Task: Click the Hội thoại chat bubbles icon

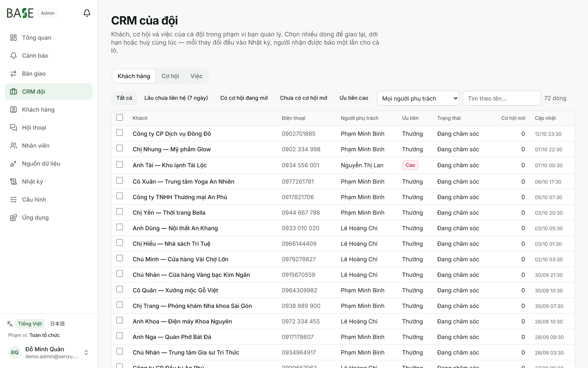Action: coord(13,128)
